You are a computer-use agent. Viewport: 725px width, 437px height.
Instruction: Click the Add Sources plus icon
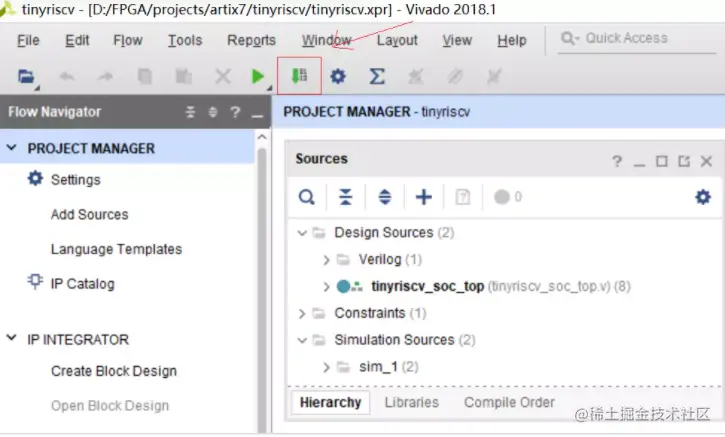pyautogui.click(x=424, y=197)
